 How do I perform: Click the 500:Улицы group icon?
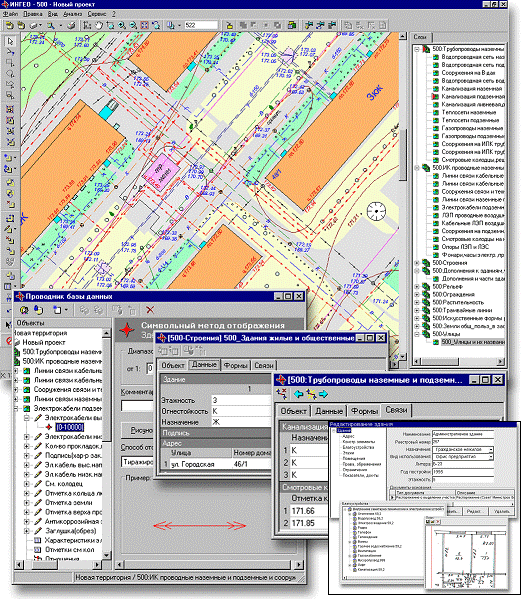coord(426,334)
